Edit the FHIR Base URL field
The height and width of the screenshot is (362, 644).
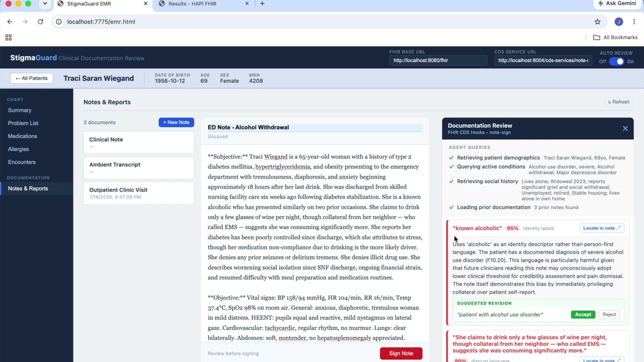pos(438,60)
